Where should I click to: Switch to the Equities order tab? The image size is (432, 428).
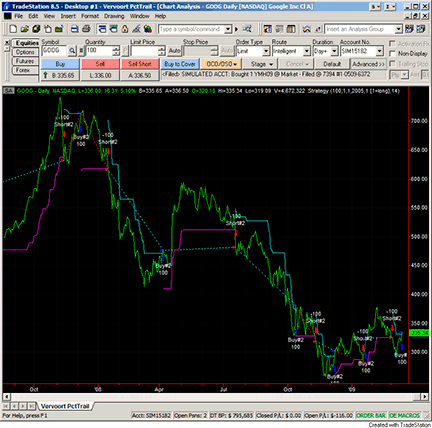click(x=26, y=43)
